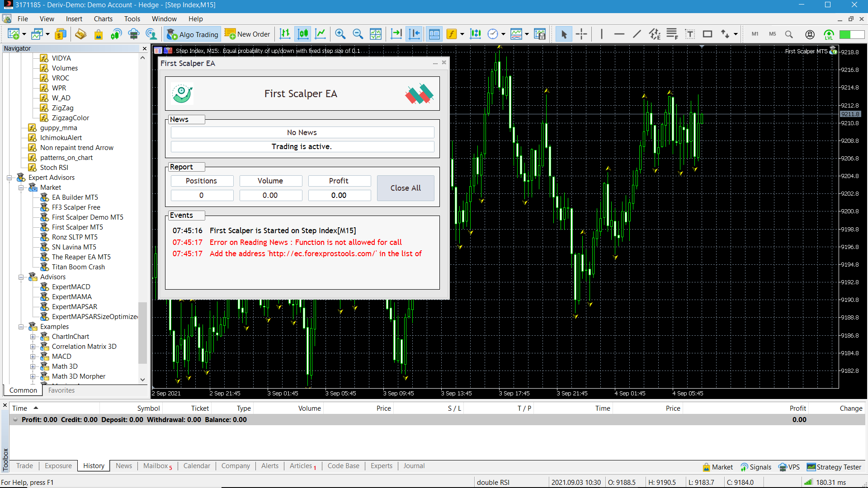Switch chart to line chart display
This screenshot has height=488, width=868.
tap(321, 34)
